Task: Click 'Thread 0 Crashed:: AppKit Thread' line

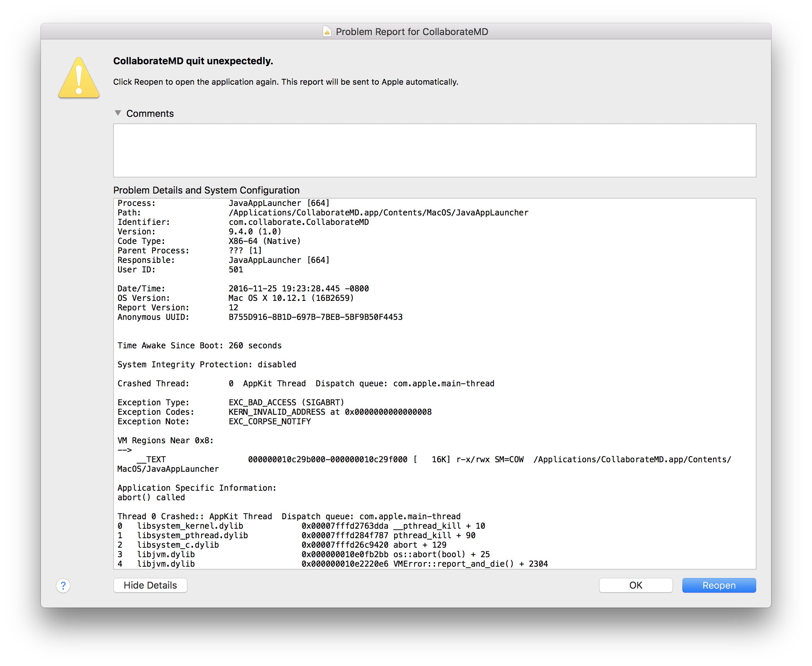Action: coord(289,516)
